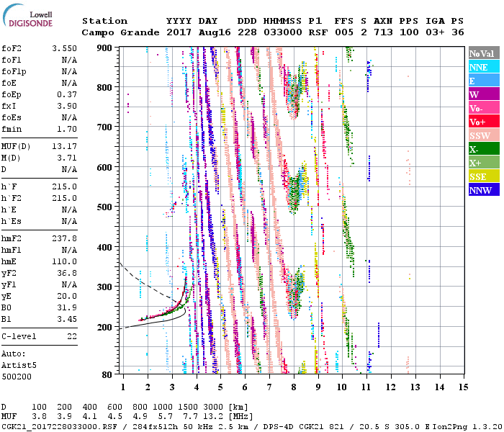Click the file name CGK21_2017228033000.RSF

pos(59,426)
